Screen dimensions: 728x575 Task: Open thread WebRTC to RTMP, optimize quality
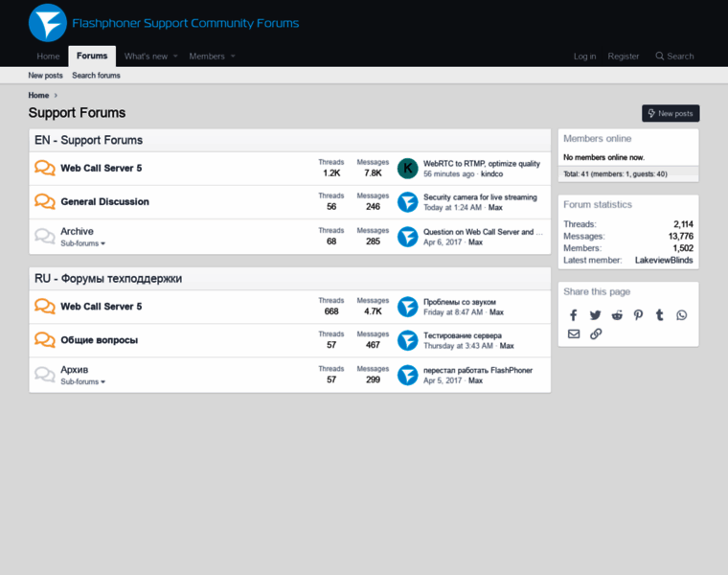pyautogui.click(x=482, y=164)
